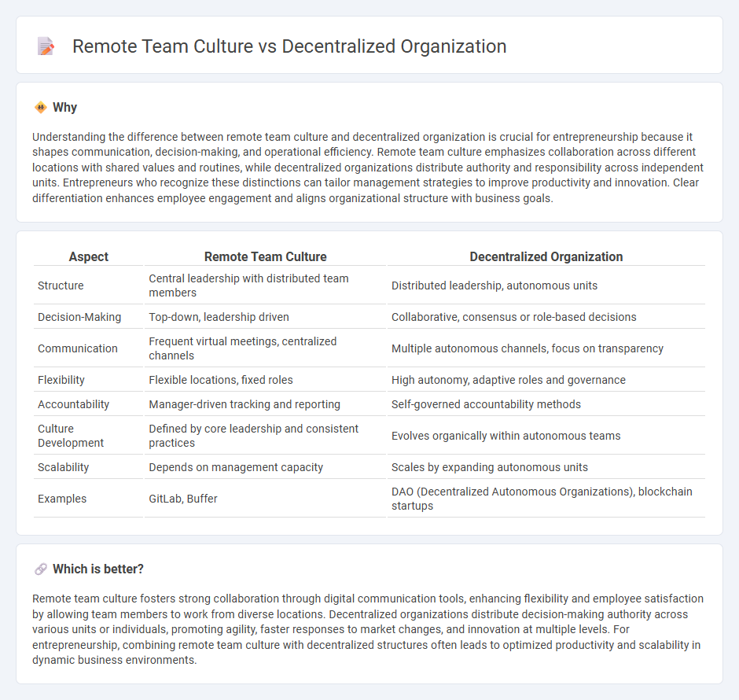Image resolution: width=739 pixels, height=700 pixels.
Task: Click cell 'Scales by expanding autonomous units'
Action: [546, 467]
